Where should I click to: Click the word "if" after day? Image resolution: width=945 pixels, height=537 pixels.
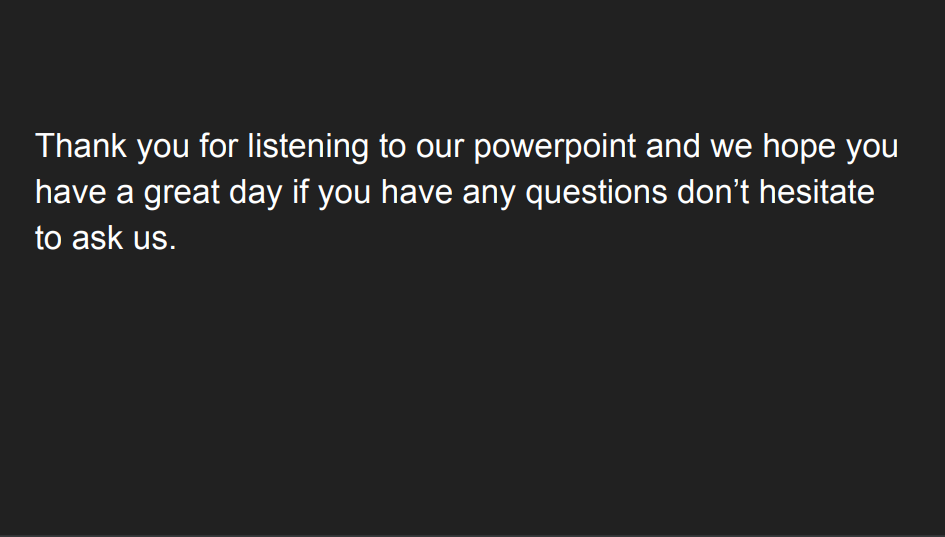pyautogui.click(x=300, y=192)
